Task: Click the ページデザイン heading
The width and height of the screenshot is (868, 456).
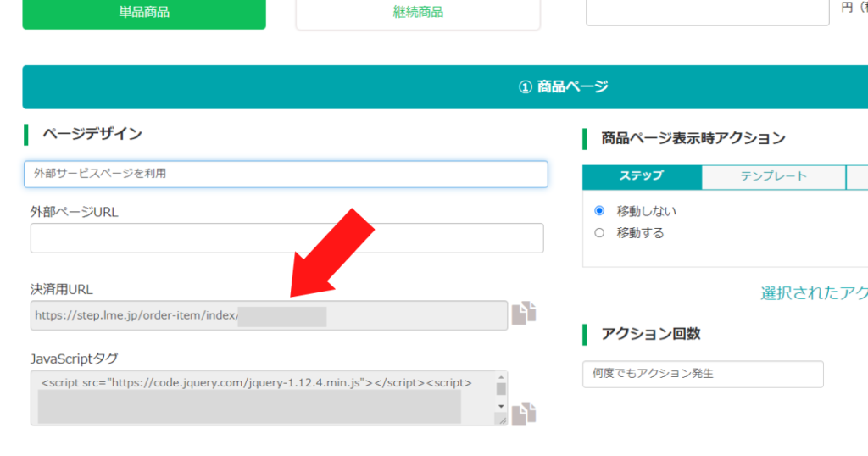Action: pyautogui.click(x=92, y=134)
